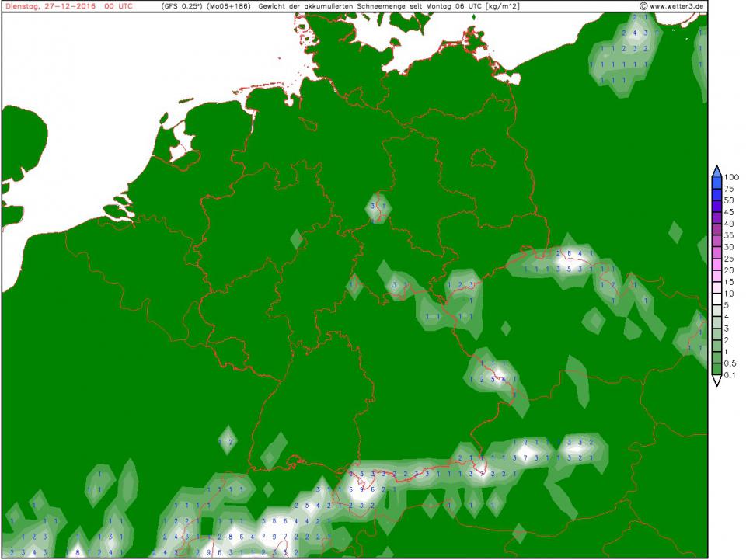Screen dimensions: 746x560
Task: Click the legend value 50
Action: click(x=728, y=200)
